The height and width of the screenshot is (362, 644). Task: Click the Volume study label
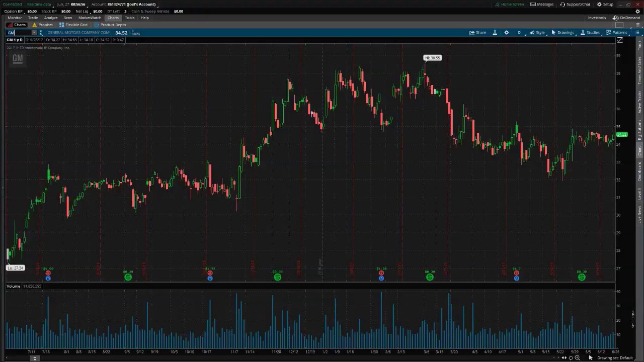[13, 286]
